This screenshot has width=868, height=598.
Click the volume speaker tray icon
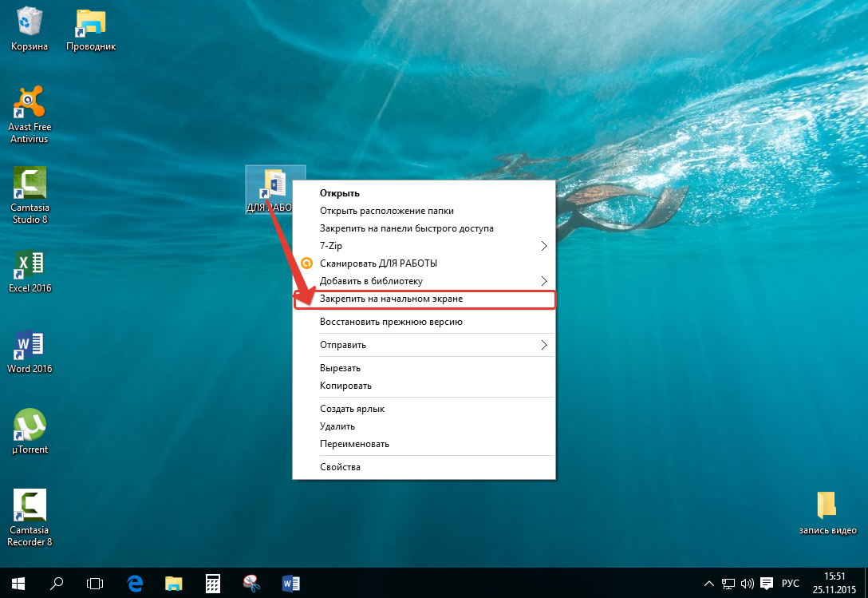(748, 583)
